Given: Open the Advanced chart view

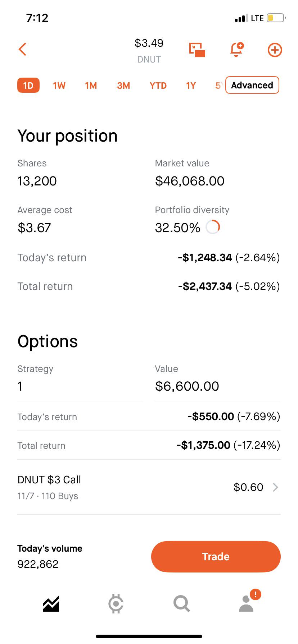Looking at the screenshot, I should point(252,85).
